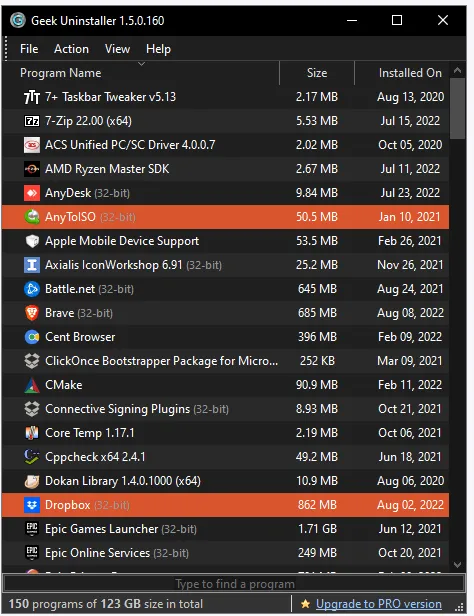Click the AnyDesk red icon
The image size is (474, 616).
tap(32, 193)
